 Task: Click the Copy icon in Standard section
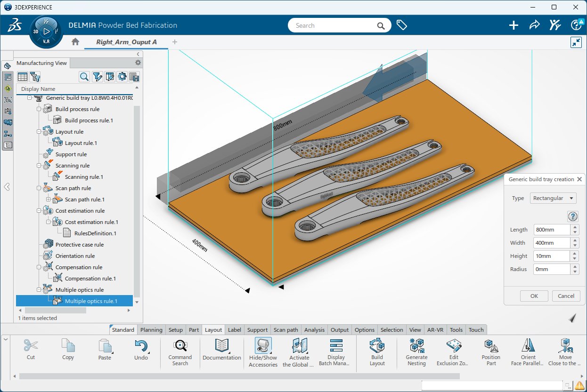tap(68, 346)
